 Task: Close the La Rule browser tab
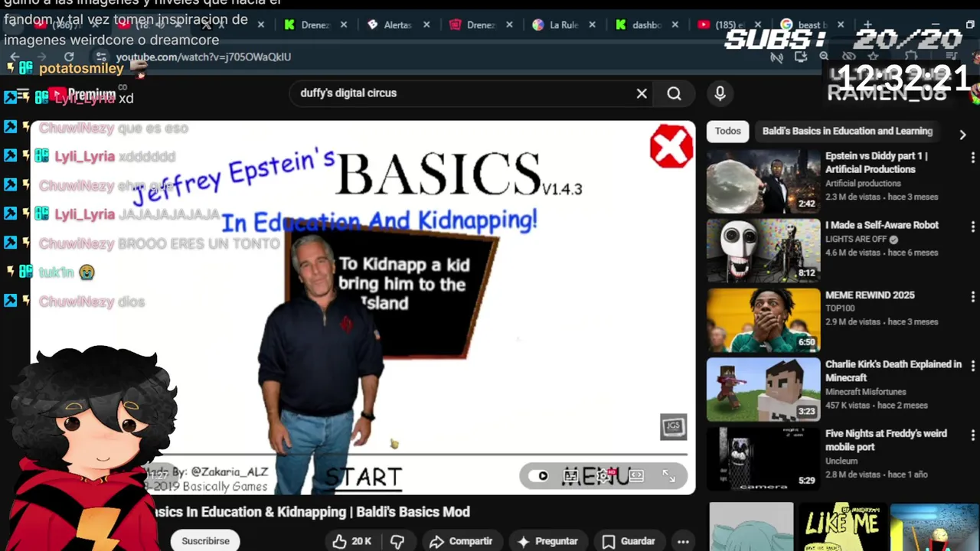tap(592, 24)
